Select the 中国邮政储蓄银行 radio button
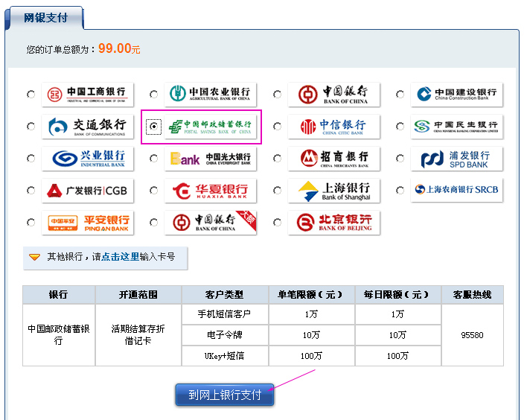This screenshot has width=527, height=420. (x=153, y=127)
